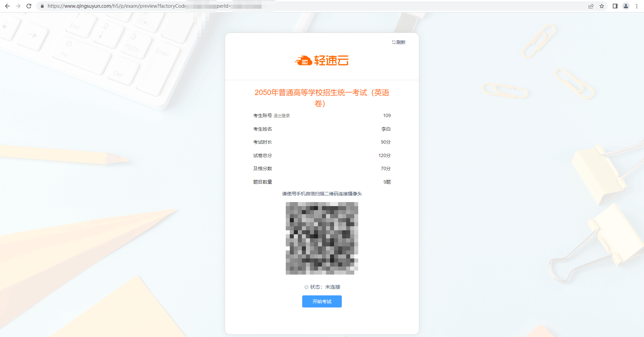Open the browser profile avatar
Image resolution: width=644 pixels, height=337 pixels.
(x=626, y=6)
